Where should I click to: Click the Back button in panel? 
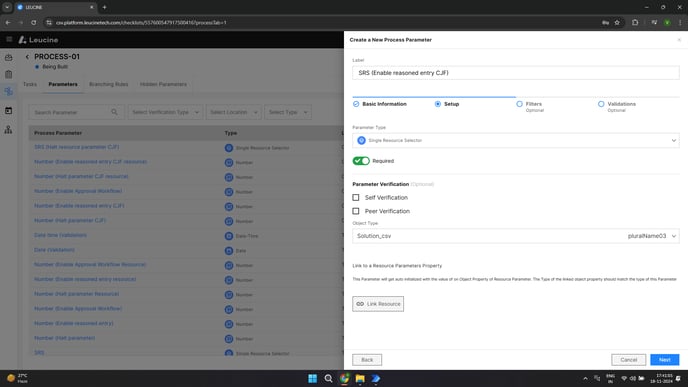(x=367, y=360)
